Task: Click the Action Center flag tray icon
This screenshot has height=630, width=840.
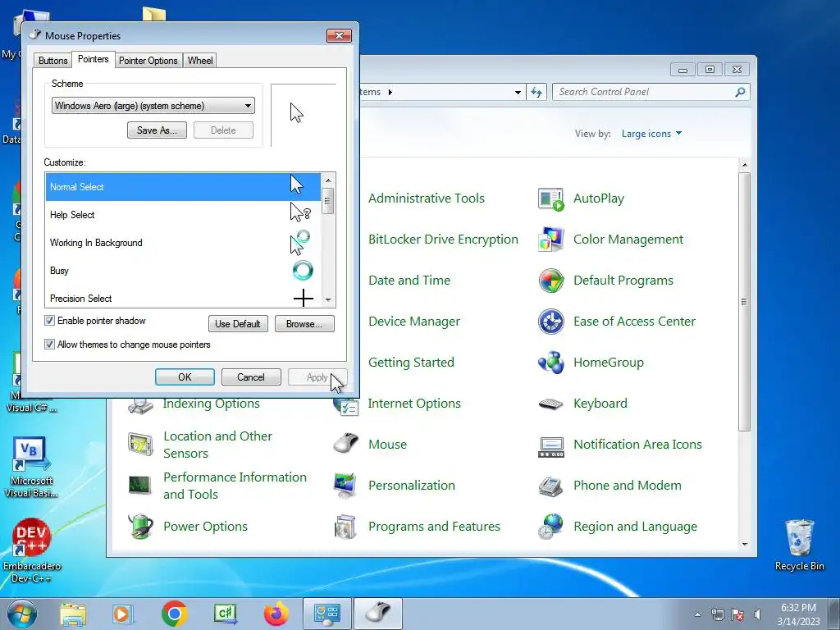Action: 737,614
